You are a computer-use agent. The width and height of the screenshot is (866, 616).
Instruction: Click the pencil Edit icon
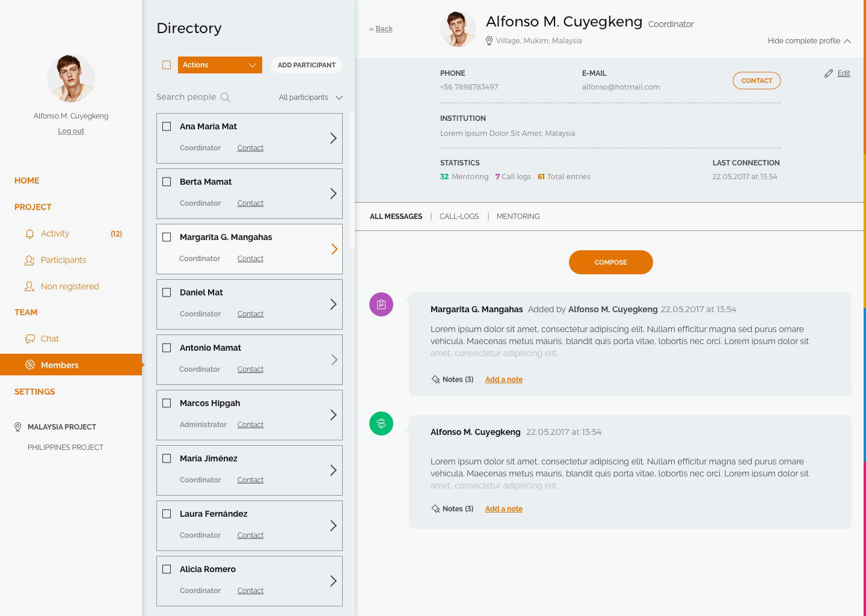point(829,73)
